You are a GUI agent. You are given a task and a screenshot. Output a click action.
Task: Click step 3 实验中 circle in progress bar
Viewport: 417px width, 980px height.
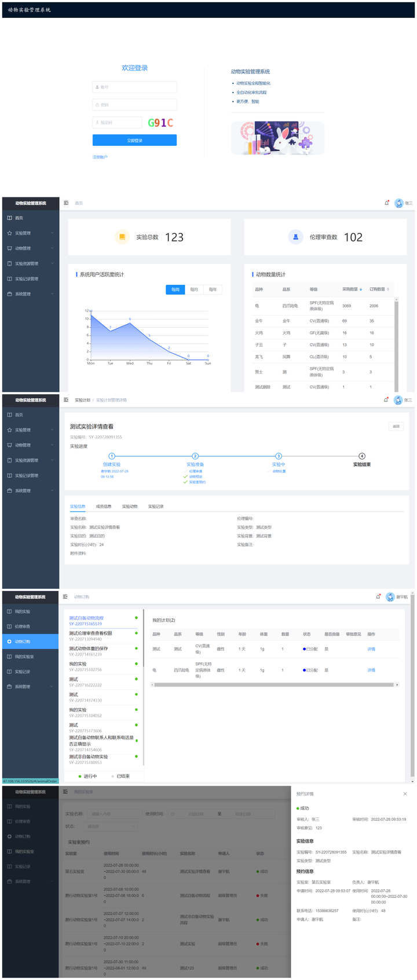pos(279,456)
